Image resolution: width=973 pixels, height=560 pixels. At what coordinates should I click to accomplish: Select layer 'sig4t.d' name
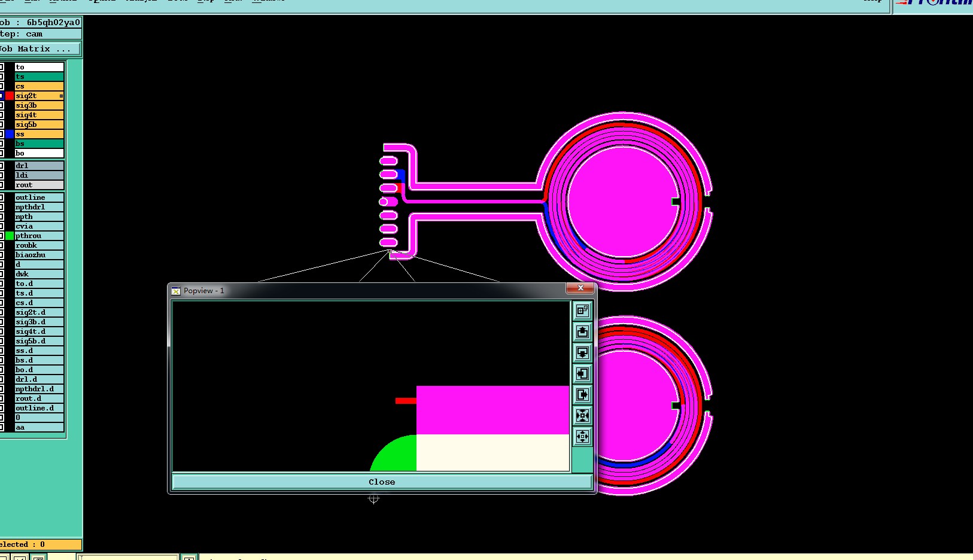[39, 331]
